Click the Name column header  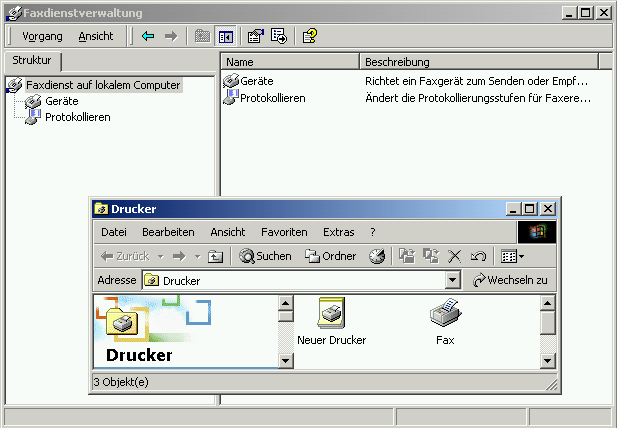(290, 62)
